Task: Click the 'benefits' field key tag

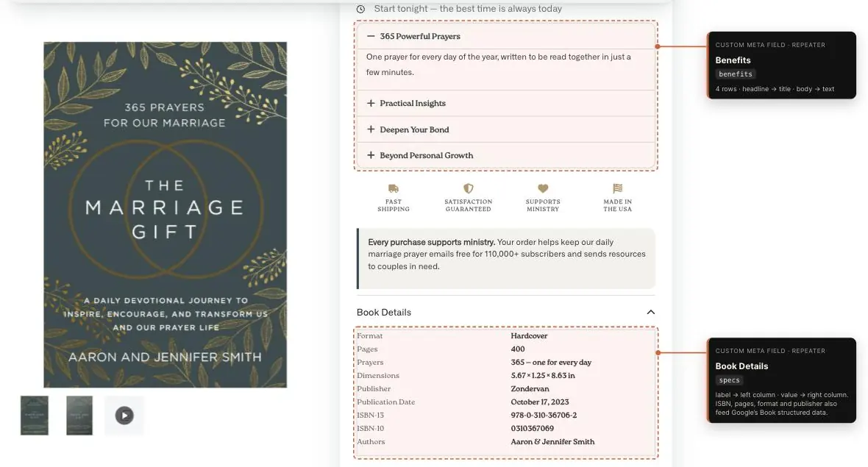Action: pyautogui.click(x=735, y=74)
